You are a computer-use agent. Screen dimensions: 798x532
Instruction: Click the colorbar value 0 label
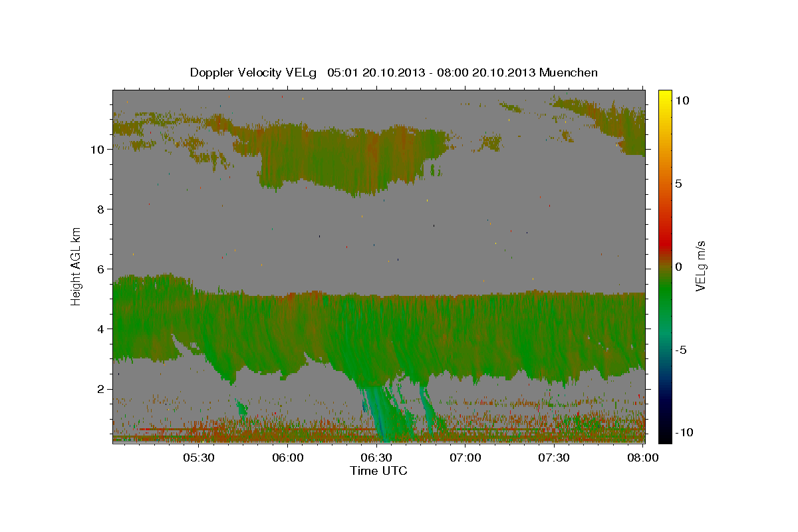(679, 267)
